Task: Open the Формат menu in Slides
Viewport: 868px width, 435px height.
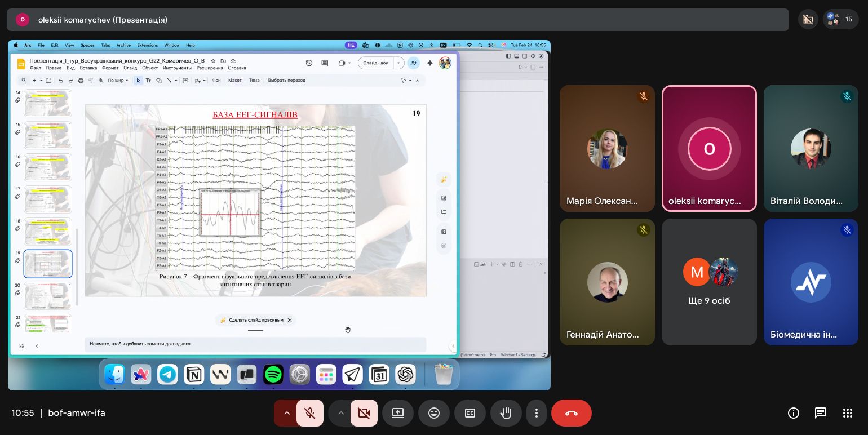Action: tap(110, 68)
